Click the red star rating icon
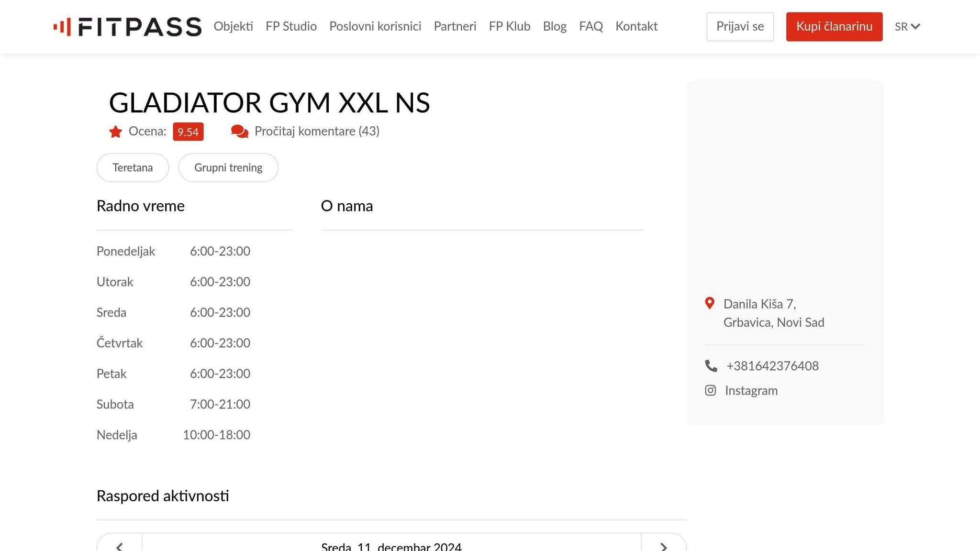This screenshot has width=980, height=551. (x=115, y=131)
